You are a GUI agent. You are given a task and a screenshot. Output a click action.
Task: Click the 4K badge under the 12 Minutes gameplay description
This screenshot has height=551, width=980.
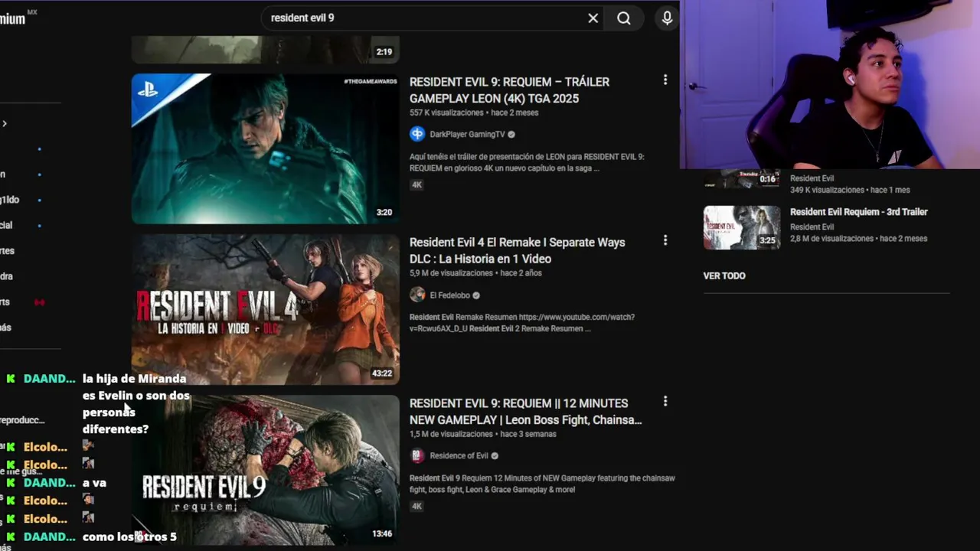pos(416,506)
